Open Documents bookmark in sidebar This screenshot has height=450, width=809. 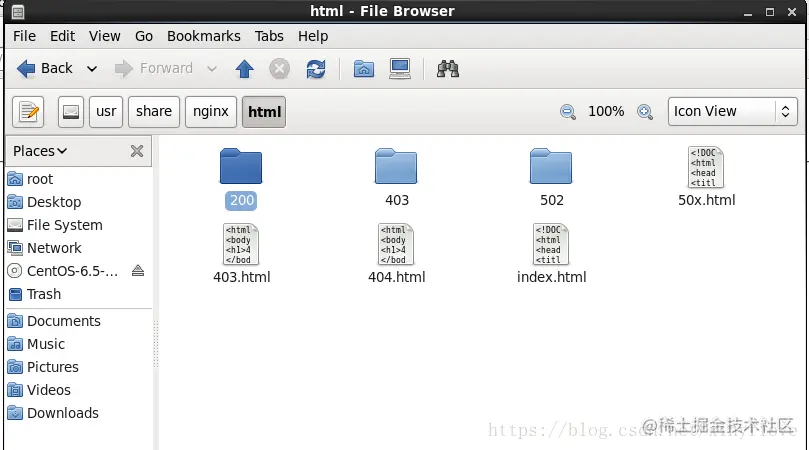79,321
